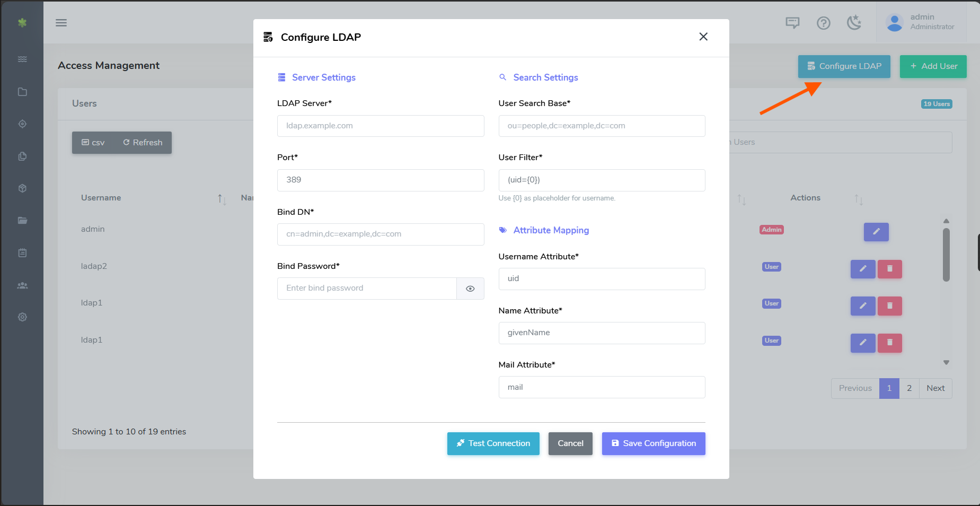The width and height of the screenshot is (980, 506).
Task: Edit the admin user with pencil icon
Action: (876, 232)
